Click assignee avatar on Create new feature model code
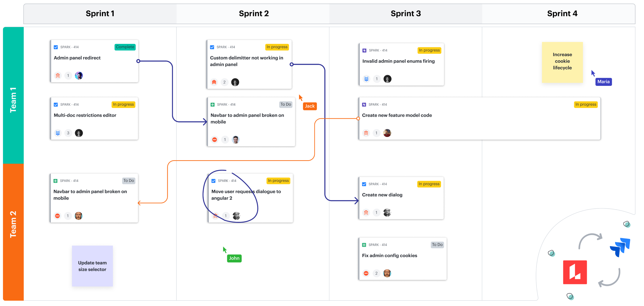 coord(387,133)
